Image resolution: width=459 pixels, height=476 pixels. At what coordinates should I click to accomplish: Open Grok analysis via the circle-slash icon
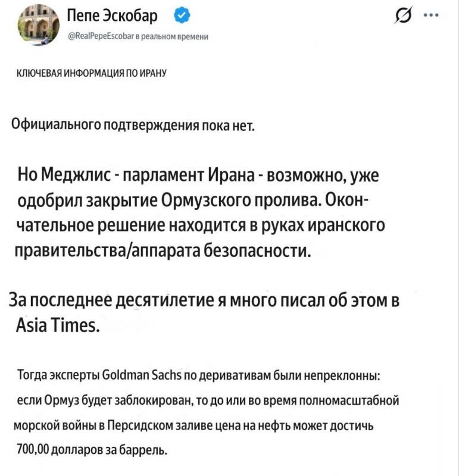402,14
